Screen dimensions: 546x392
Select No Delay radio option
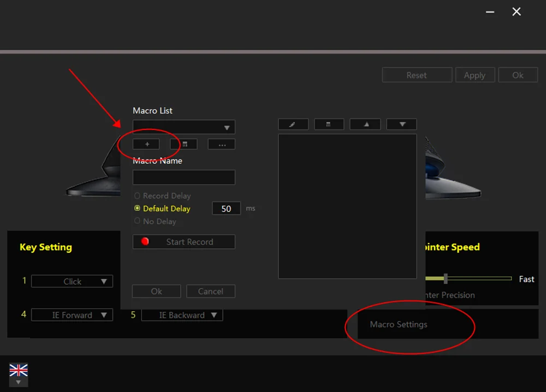pos(137,221)
